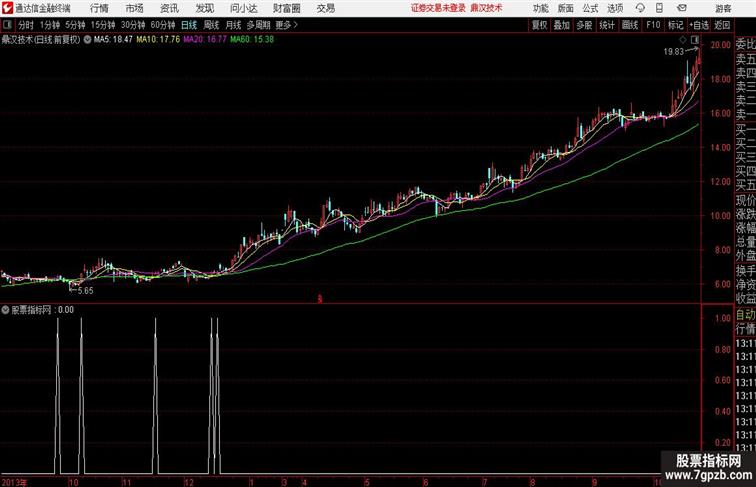The height and width of the screenshot is (487, 756).
Task: Switch to 5分钟 period
Action: click(x=75, y=25)
